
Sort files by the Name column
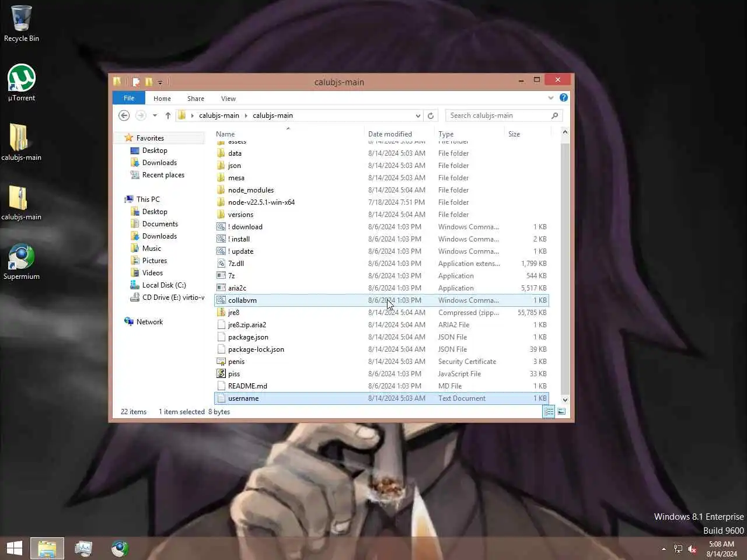[289, 134]
